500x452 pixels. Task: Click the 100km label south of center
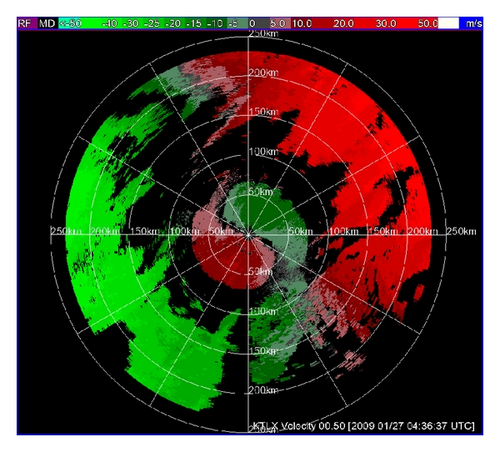263,311
